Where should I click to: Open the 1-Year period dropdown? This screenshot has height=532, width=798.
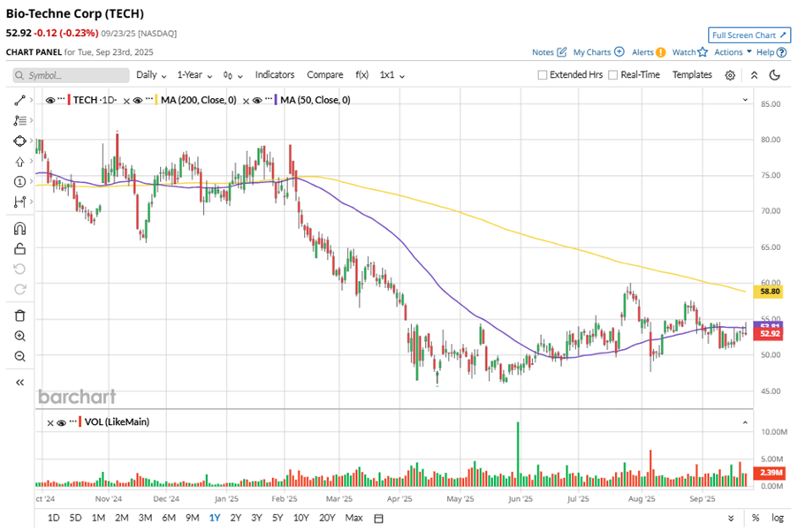click(x=194, y=75)
